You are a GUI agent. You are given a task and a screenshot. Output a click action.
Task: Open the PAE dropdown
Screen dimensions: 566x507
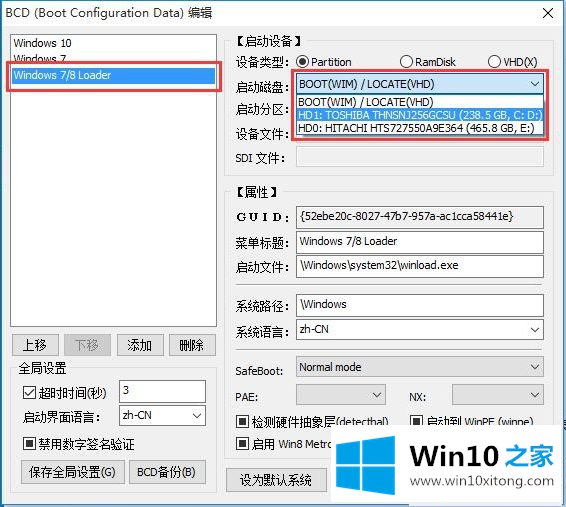click(341, 395)
